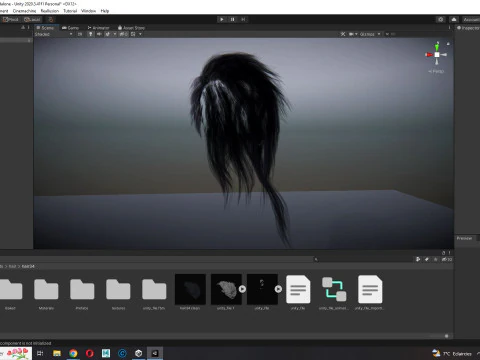480x360 pixels.
Task: Toggle the scene gizmo rotation lock
Action: [448, 44]
